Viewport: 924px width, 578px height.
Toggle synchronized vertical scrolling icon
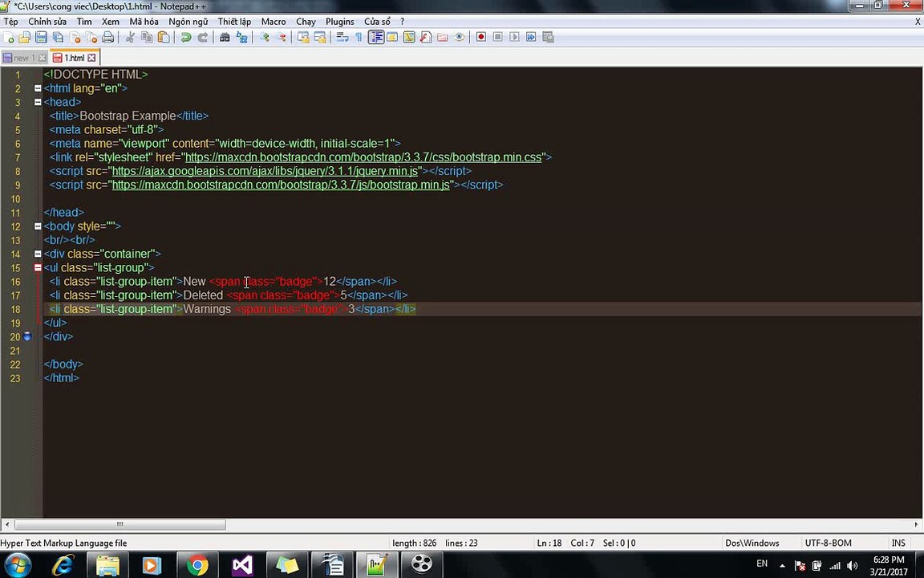(303, 37)
